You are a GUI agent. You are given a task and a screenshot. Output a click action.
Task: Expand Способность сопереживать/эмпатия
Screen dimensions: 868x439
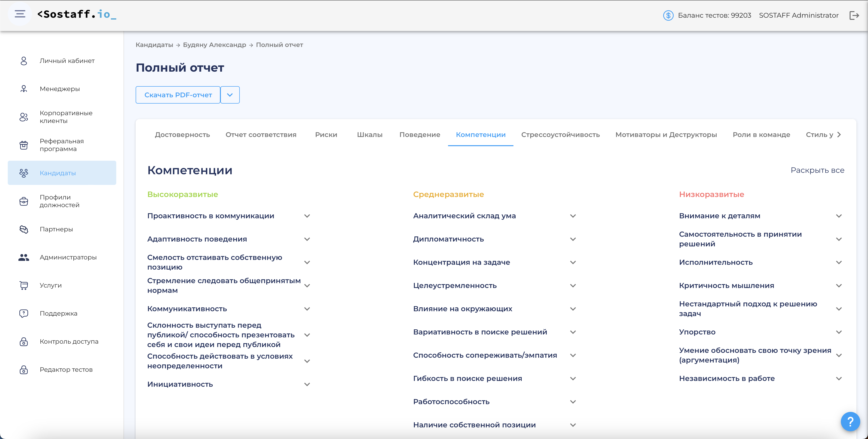tap(573, 355)
